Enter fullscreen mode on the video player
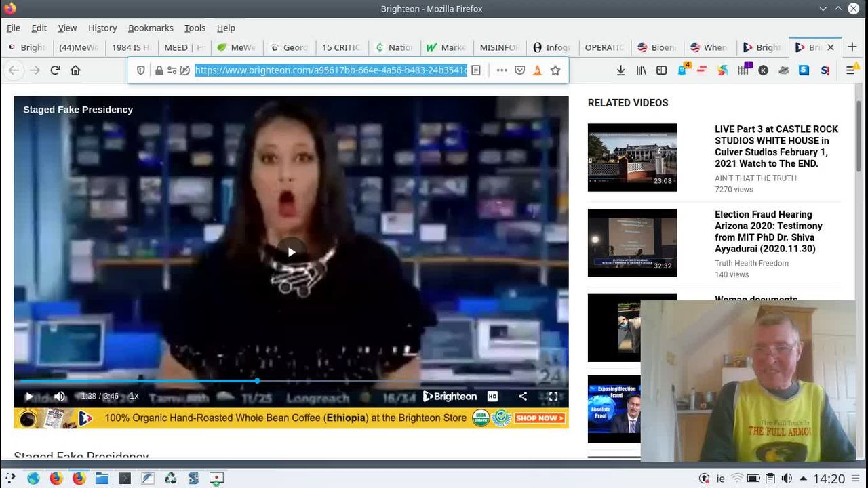Screen dimensions: 868x488 click(x=553, y=396)
